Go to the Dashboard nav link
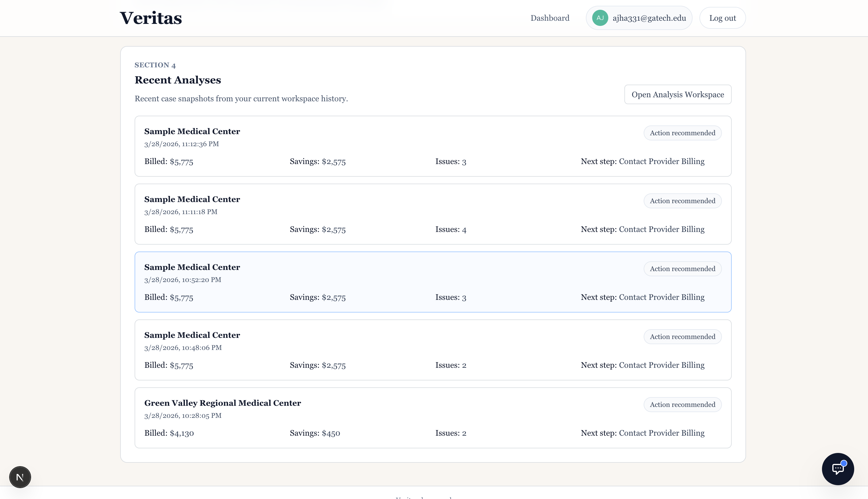Image resolution: width=868 pixels, height=499 pixels. [550, 18]
